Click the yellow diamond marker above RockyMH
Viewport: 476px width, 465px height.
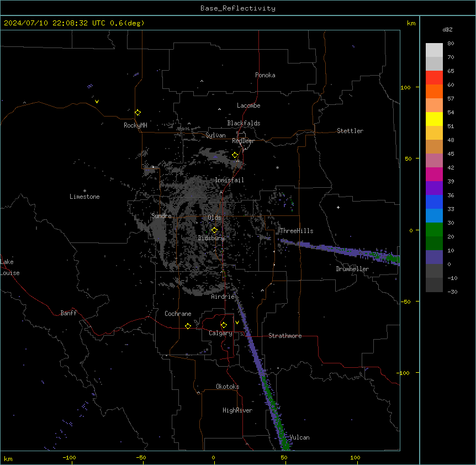tap(137, 113)
